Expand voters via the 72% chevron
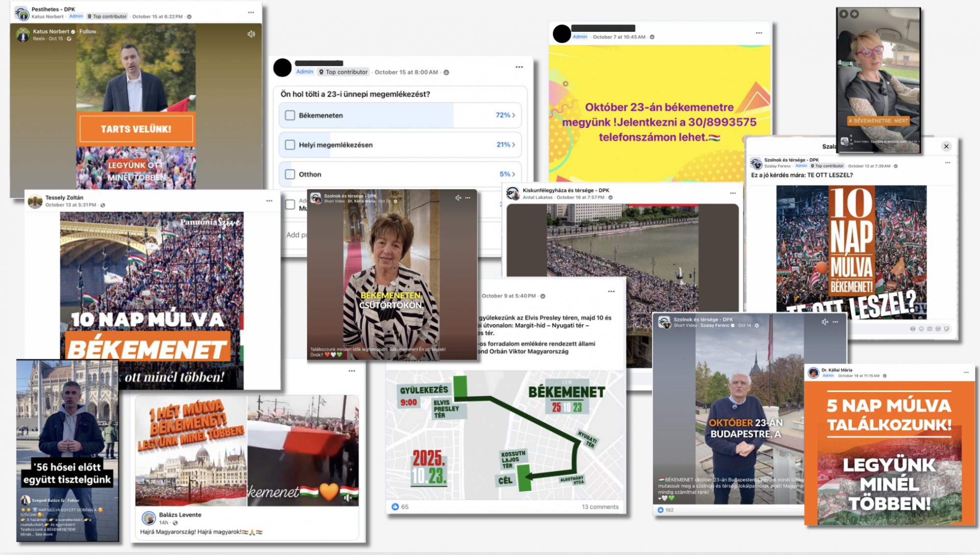Image resolution: width=980 pixels, height=555 pixels. pos(514,116)
